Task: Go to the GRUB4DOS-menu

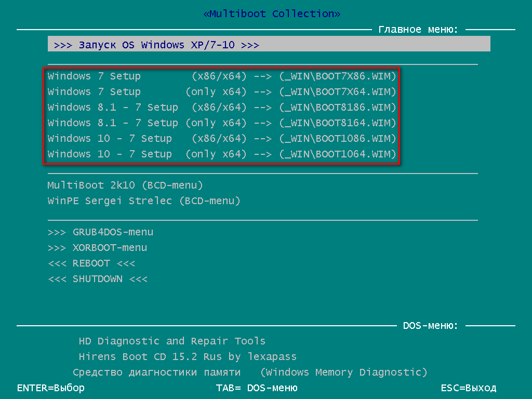Action: 100,232
